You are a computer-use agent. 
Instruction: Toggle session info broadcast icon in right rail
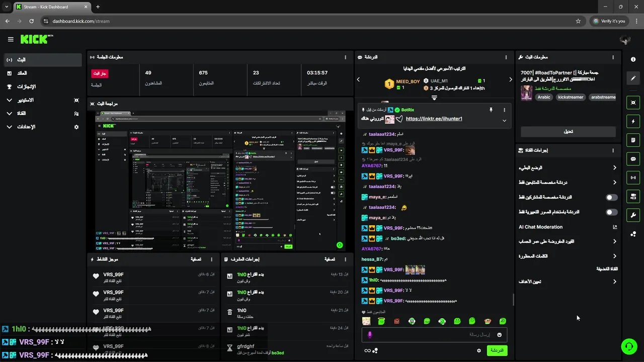click(633, 177)
